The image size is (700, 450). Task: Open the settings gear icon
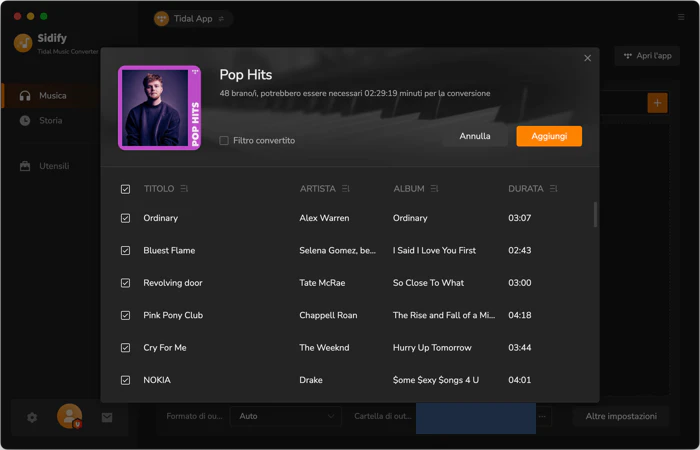32,417
